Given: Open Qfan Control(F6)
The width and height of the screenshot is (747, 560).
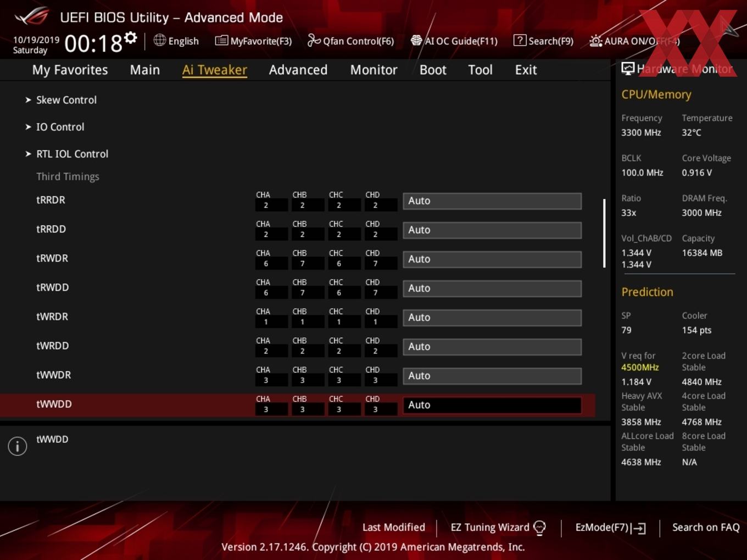Looking at the screenshot, I should click(358, 41).
